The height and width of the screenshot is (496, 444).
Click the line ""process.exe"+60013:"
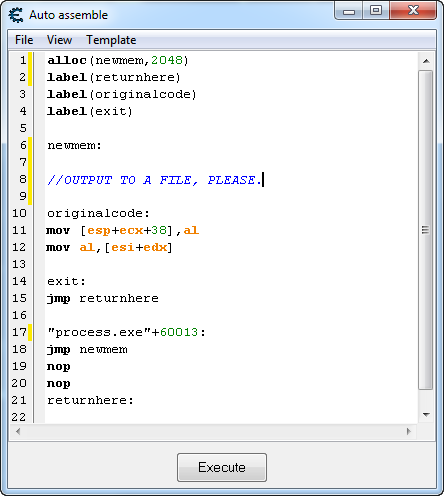(127, 332)
